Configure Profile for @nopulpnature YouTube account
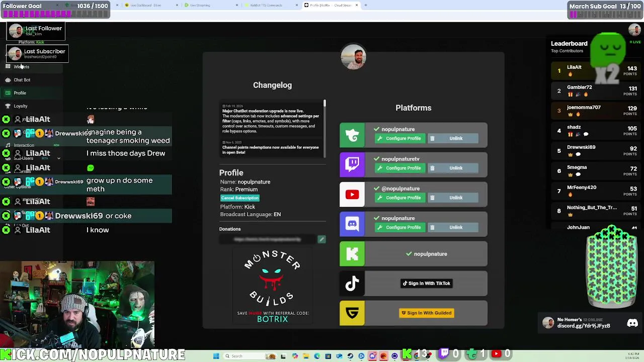This screenshot has width=644, height=362. coord(400,198)
